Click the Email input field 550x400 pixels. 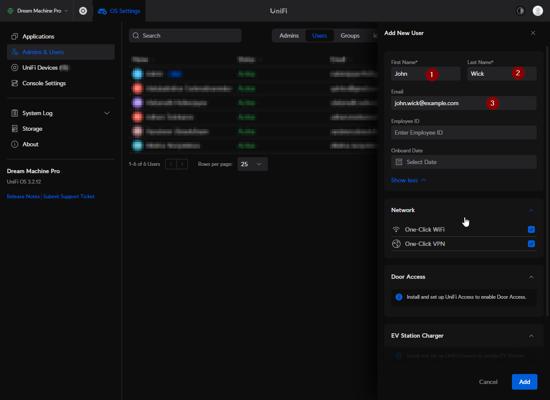click(463, 103)
